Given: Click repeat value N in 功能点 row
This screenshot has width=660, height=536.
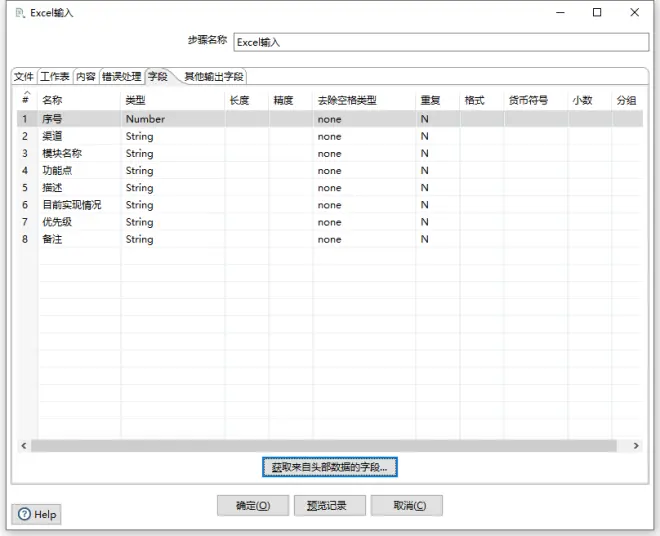Looking at the screenshot, I should pos(438,171).
